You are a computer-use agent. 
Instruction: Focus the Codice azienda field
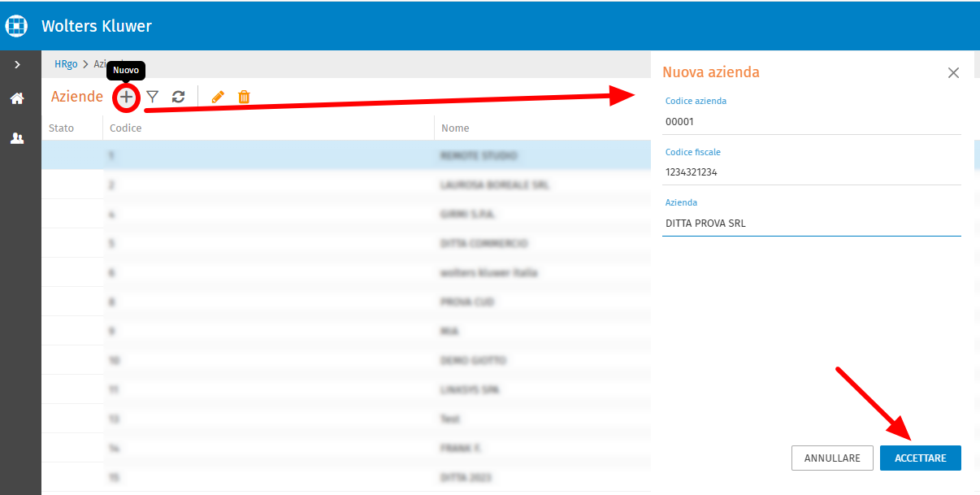pyautogui.click(x=812, y=122)
